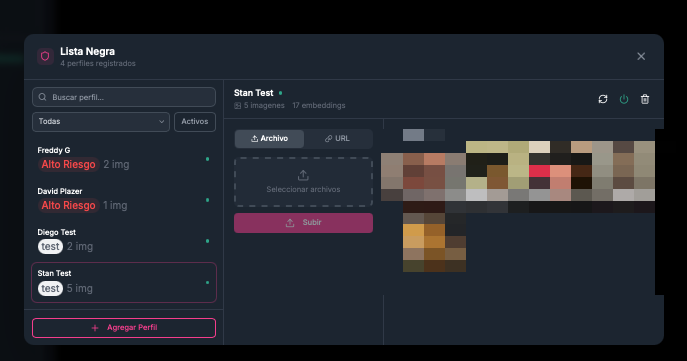
Task: Click the images icon beside 5 imagenes
Action: 237,106
